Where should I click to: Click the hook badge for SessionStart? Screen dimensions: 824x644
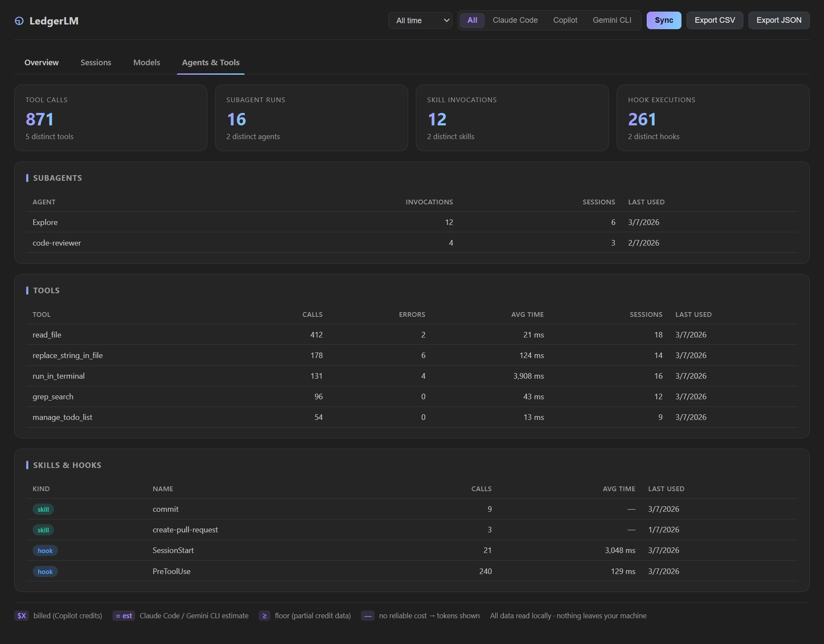point(45,551)
